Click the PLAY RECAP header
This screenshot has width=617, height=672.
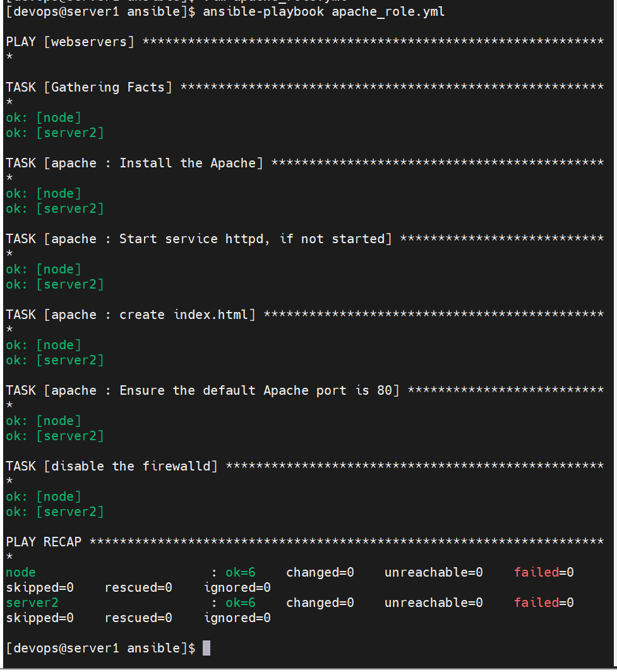(44, 542)
